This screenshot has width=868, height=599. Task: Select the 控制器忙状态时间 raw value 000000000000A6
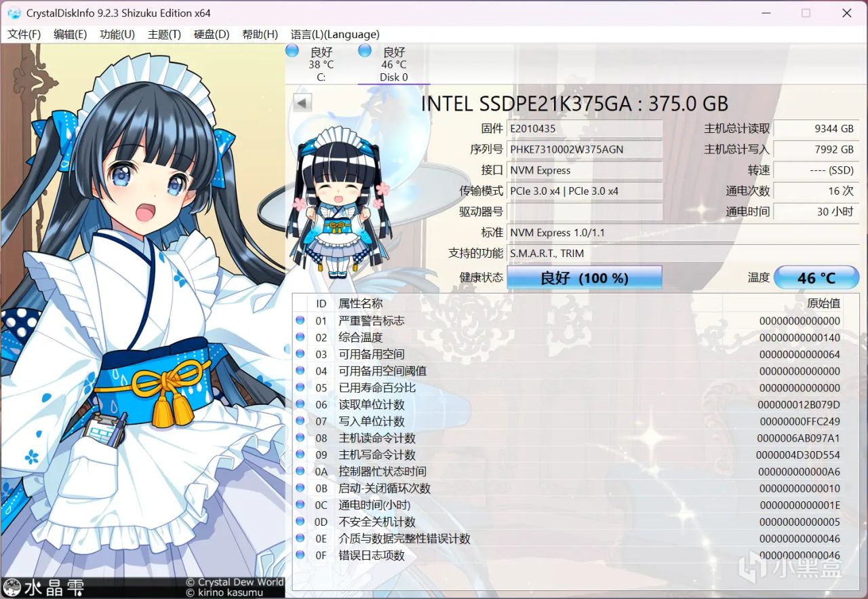tap(800, 471)
